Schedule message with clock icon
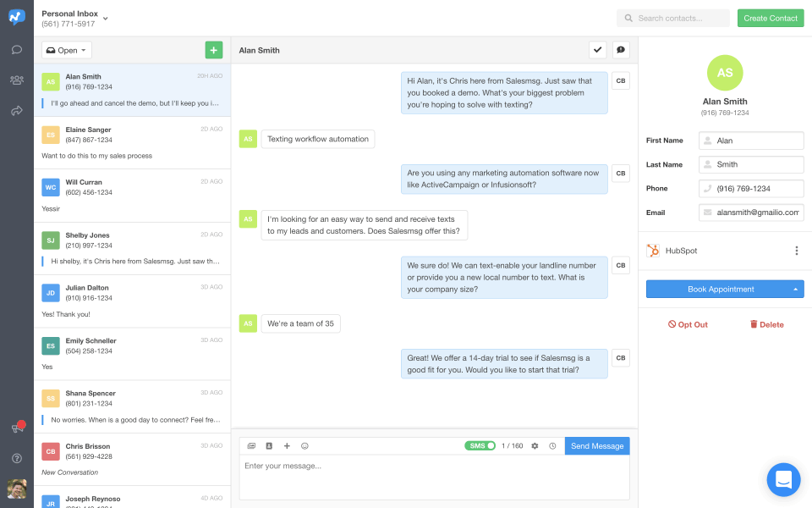 point(552,446)
